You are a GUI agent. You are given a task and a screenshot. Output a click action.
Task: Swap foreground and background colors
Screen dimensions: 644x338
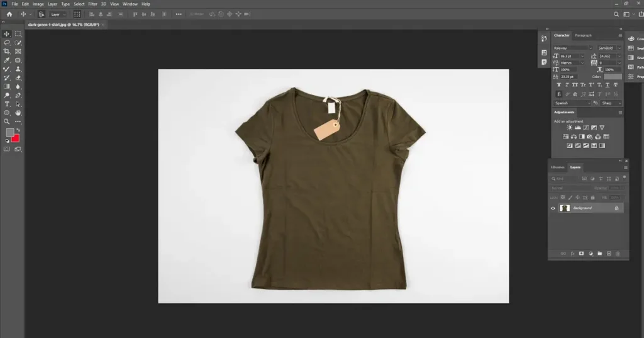coord(18,130)
